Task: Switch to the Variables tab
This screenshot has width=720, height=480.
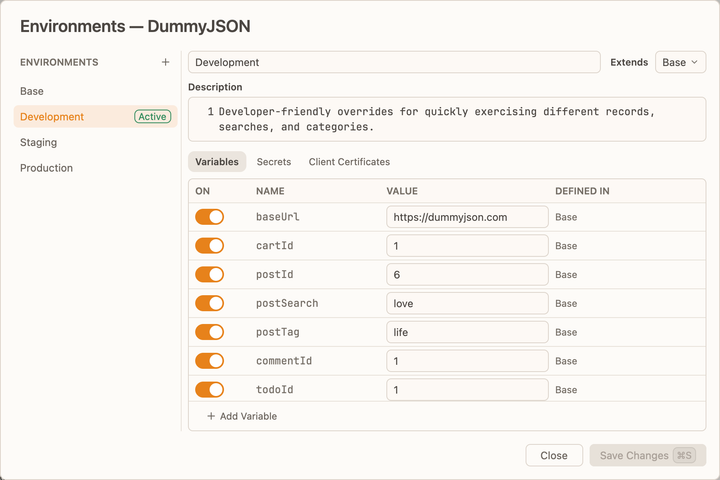Action: [x=217, y=162]
